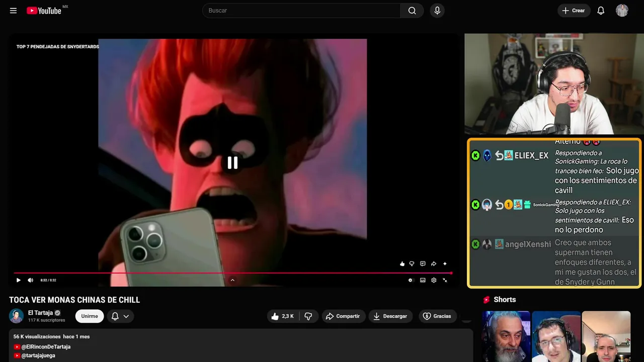The height and width of the screenshot is (362, 644).
Task: Like the video using the in-player thumbs up
Action: pyautogui.click(x=402, y=263)
